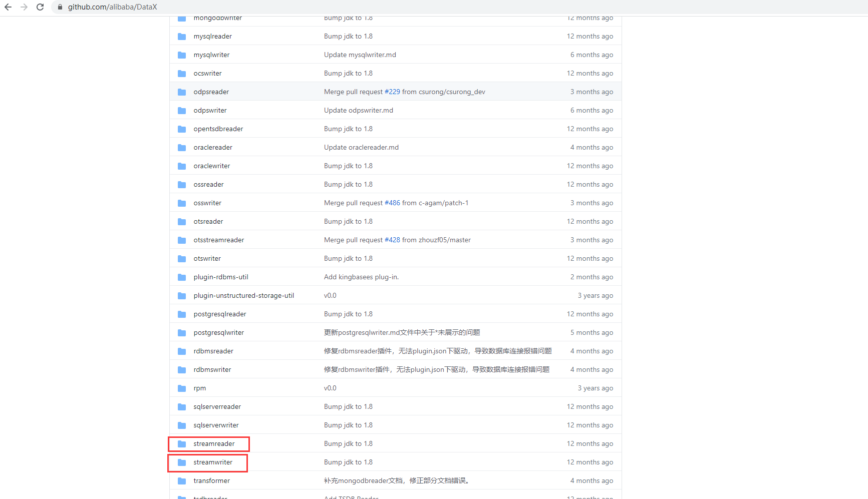Open the folder icon next to postgresqlreader
The height and width of the screenshot is (499, 868).
point(182,314)
